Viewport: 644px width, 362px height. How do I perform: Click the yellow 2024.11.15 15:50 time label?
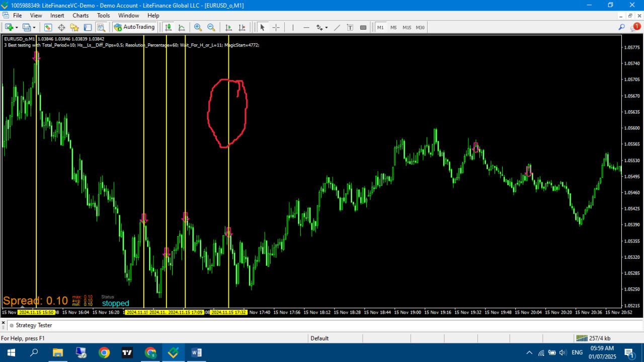36,312
